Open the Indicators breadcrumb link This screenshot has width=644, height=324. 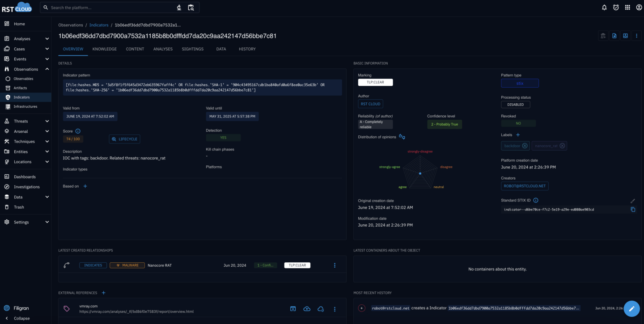(98, 25)
